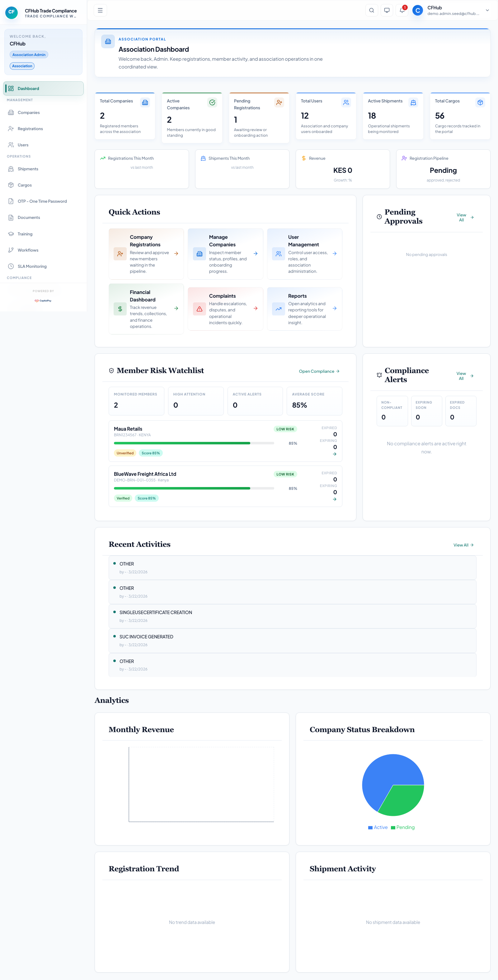The height and width of the screenshot is (980, 498).
Task: Open the Financial Dashboard quick action card
Action: click(x=146, y=309)
